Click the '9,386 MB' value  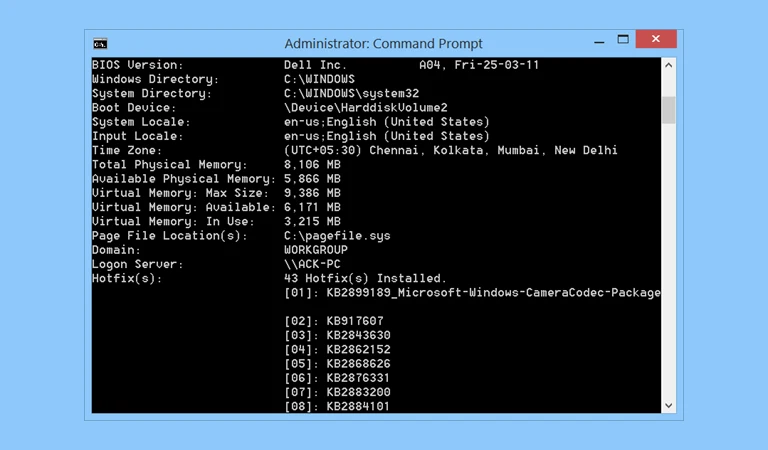[x=312, y=193]
